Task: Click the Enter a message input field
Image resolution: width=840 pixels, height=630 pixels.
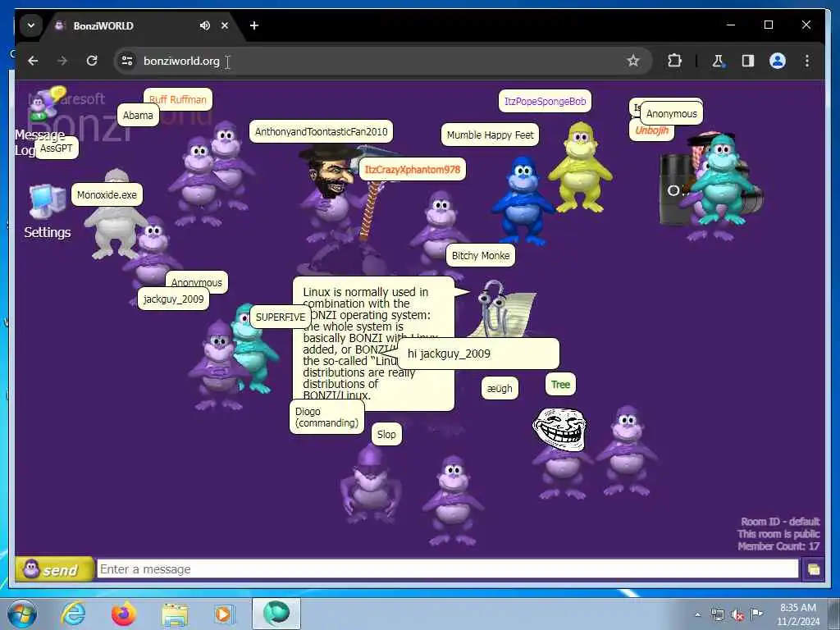Action: [x=447, y=569]
